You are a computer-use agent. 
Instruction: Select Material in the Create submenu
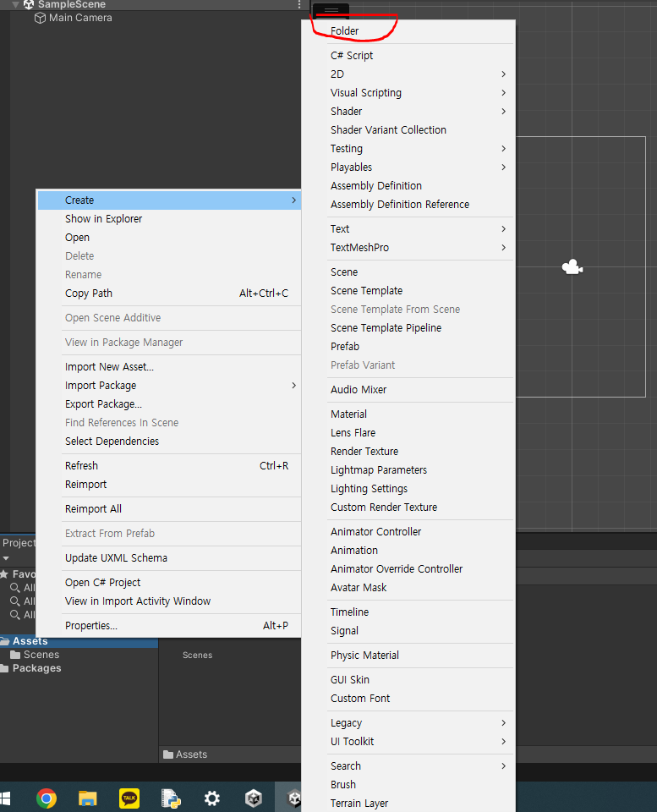click(348, 414)
